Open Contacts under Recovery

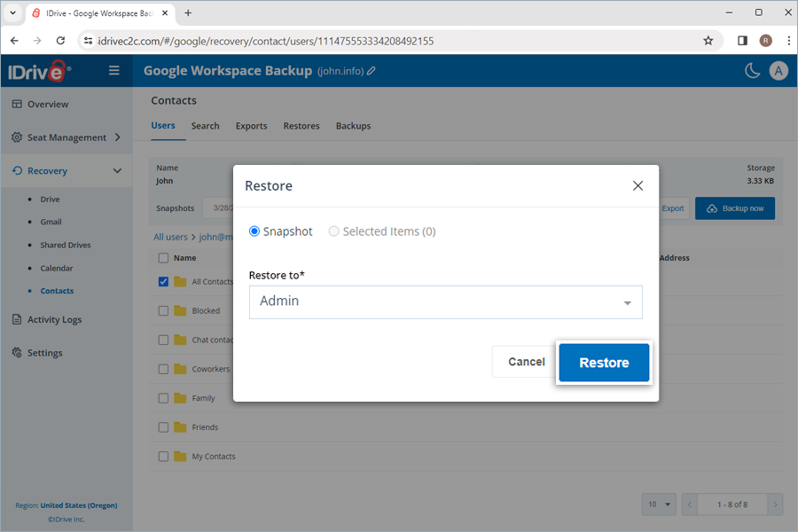57,291
